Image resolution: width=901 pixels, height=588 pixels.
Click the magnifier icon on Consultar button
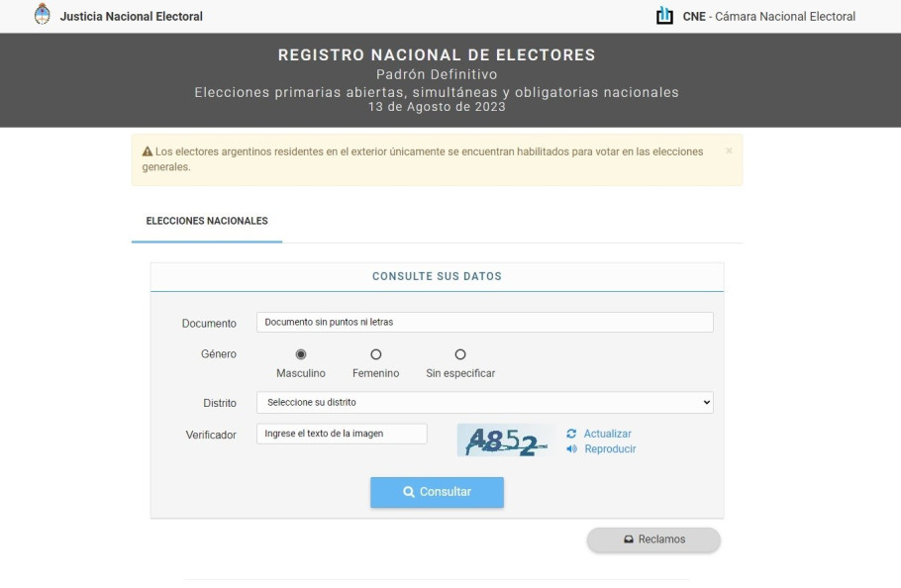[409, 492]
